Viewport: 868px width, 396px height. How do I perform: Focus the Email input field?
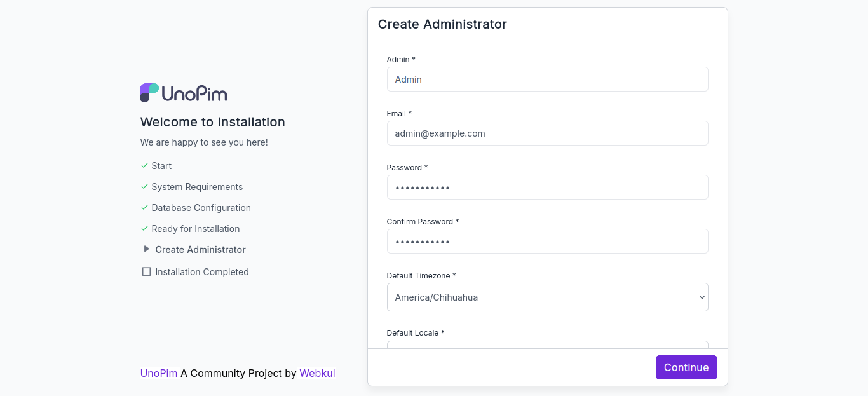[x=547, y=133]
